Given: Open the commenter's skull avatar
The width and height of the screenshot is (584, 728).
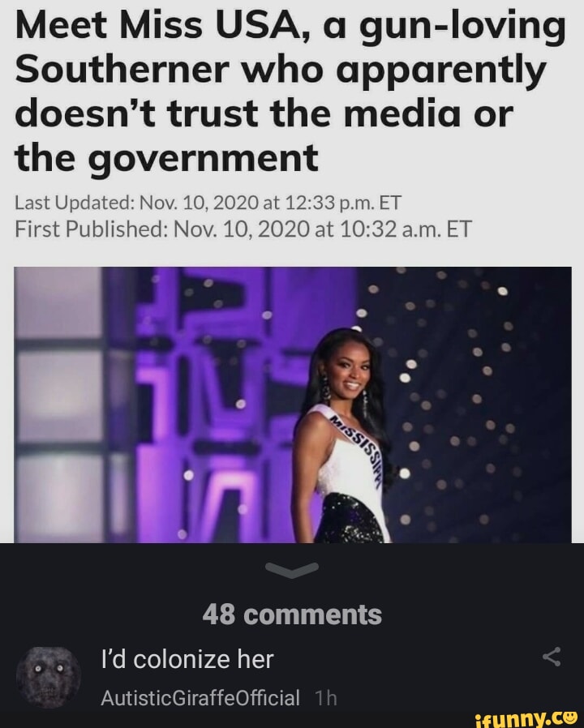Looking at the screenshot, I should pyautogui.click(x=49, y=677).
